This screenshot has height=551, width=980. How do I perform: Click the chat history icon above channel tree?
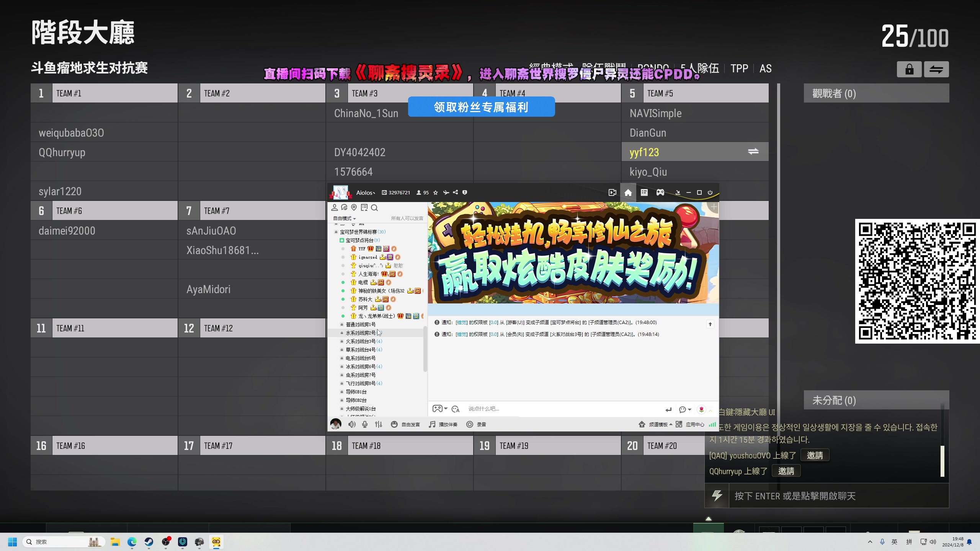[344, 207]
